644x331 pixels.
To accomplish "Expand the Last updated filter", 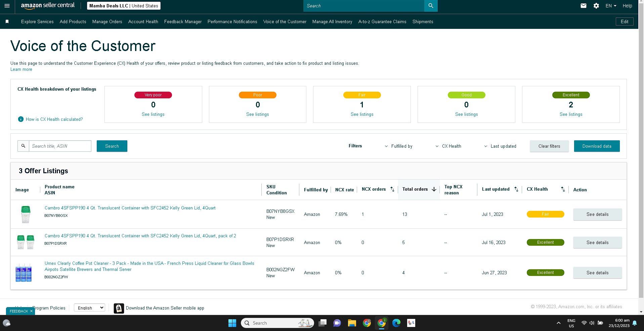I will [500, 146].
